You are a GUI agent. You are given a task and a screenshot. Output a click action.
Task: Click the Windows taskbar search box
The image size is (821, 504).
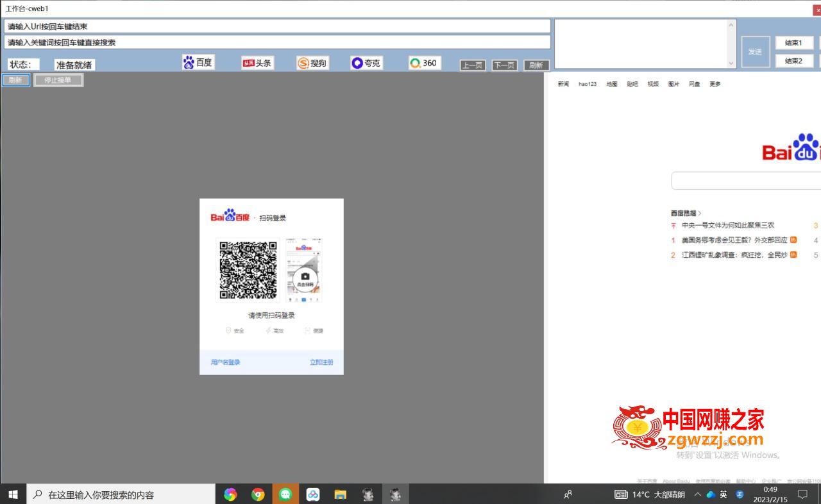coord(121,494)
